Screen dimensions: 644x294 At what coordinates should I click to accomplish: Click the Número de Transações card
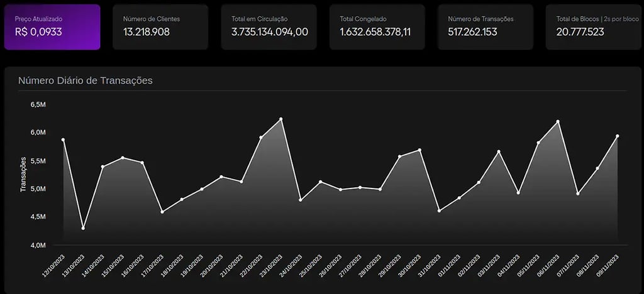[486, 27]
